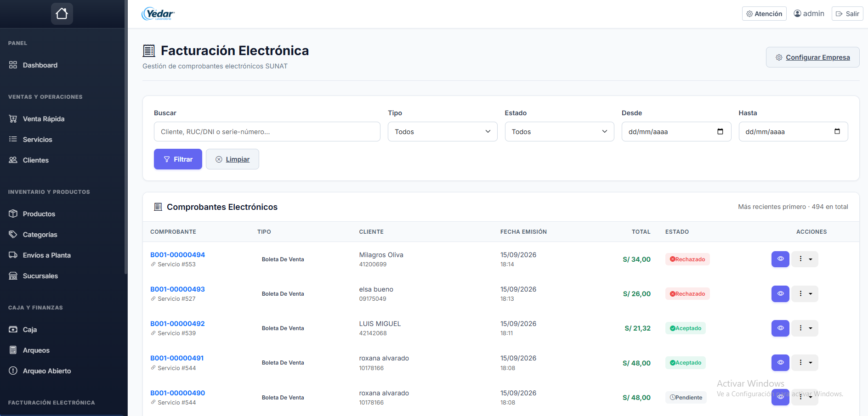This screenshot has height=416, width=868.
Task: Open comprobante B001-00000494
Action: [x=177, y=255]
